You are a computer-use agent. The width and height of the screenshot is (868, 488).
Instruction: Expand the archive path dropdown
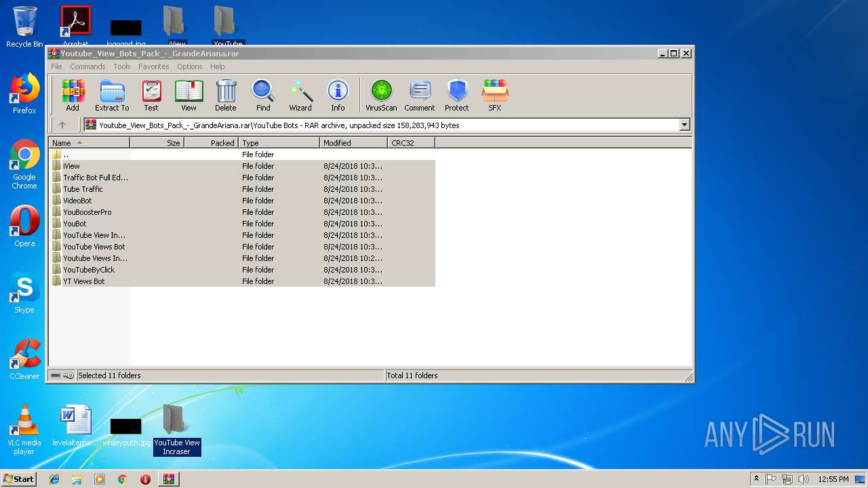click(684, 125)
